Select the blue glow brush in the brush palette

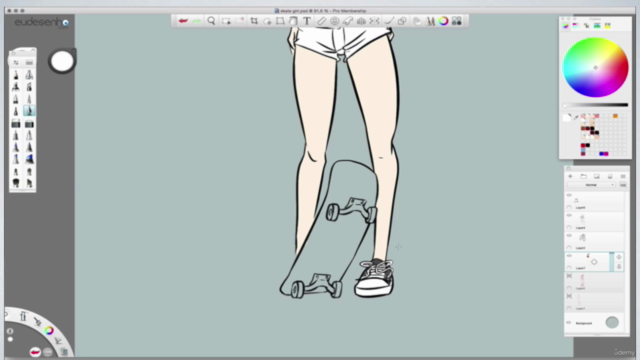point(29,159)
